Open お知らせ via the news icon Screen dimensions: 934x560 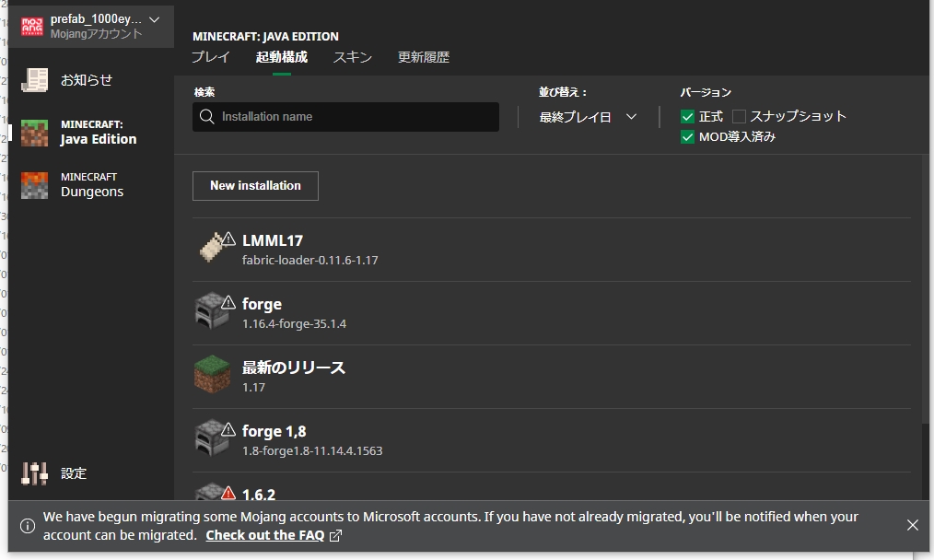(x=34, y=79)
